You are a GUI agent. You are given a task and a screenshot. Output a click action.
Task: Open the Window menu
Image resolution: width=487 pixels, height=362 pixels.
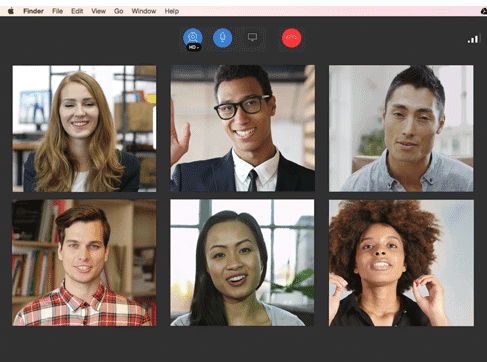144,11
